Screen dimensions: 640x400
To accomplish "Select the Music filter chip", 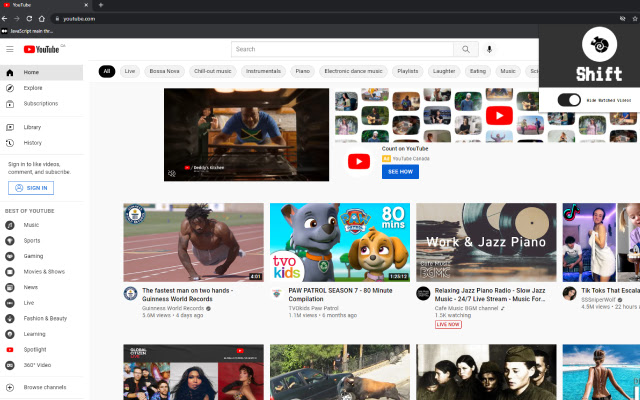I will (508, 71).
